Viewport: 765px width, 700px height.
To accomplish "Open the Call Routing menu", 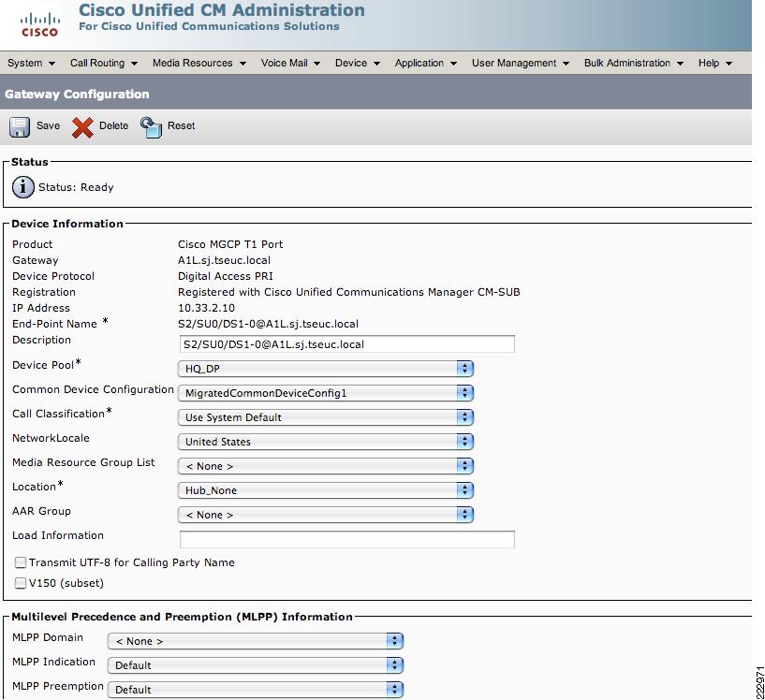I will pos(104,63).
